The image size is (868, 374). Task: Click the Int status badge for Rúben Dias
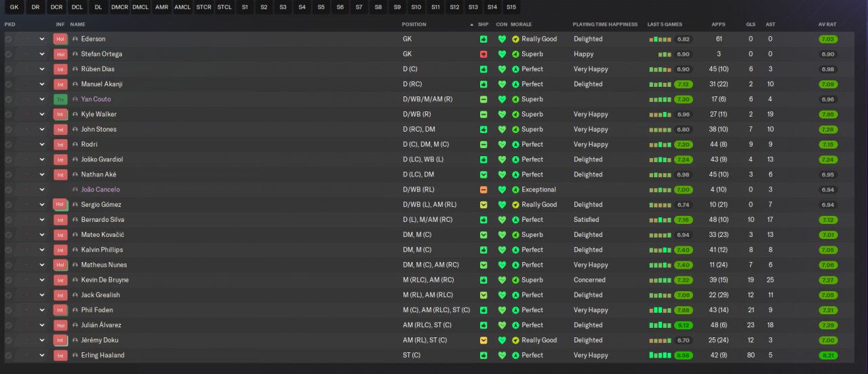[x=60, y=69]
